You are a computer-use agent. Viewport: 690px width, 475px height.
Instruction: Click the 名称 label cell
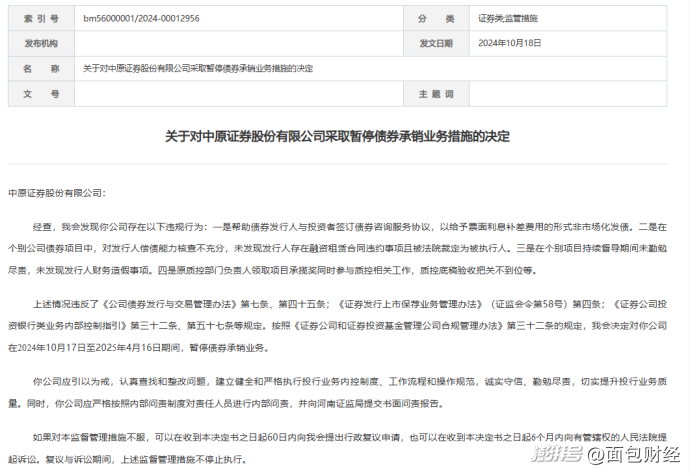(41, 68)
